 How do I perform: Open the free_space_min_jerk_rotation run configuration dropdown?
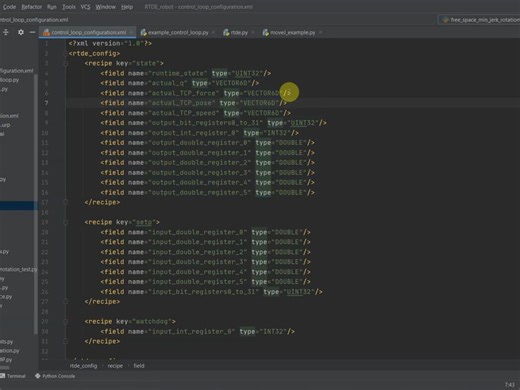480,20
